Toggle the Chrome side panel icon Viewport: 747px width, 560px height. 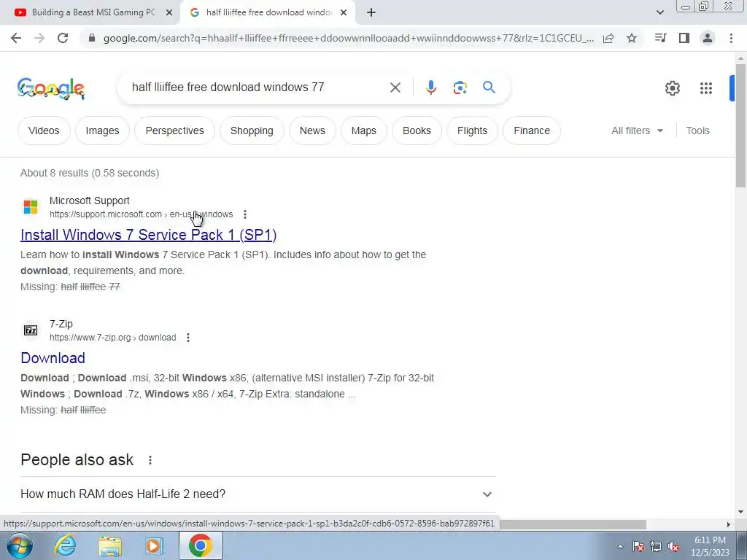click(684, 38)
